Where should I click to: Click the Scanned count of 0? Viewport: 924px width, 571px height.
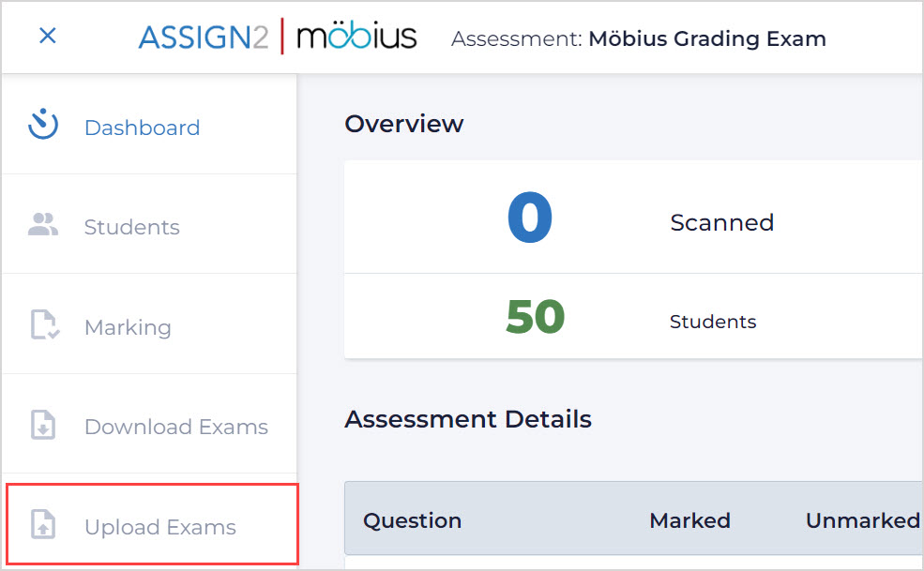529,219
